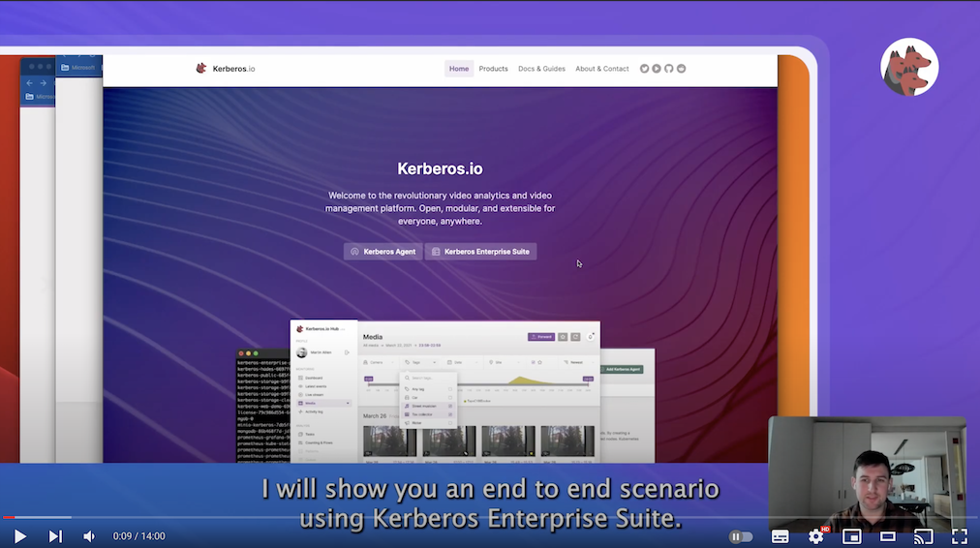Image resolution: width=980 pixels, height=548 pixels.
Task: Play the video
Action: [x=19, y=535]
